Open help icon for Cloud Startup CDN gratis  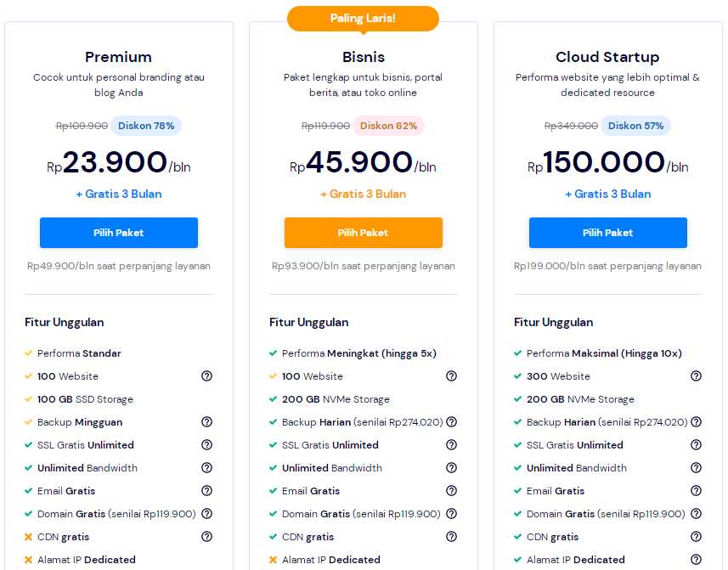click(696, 537)
